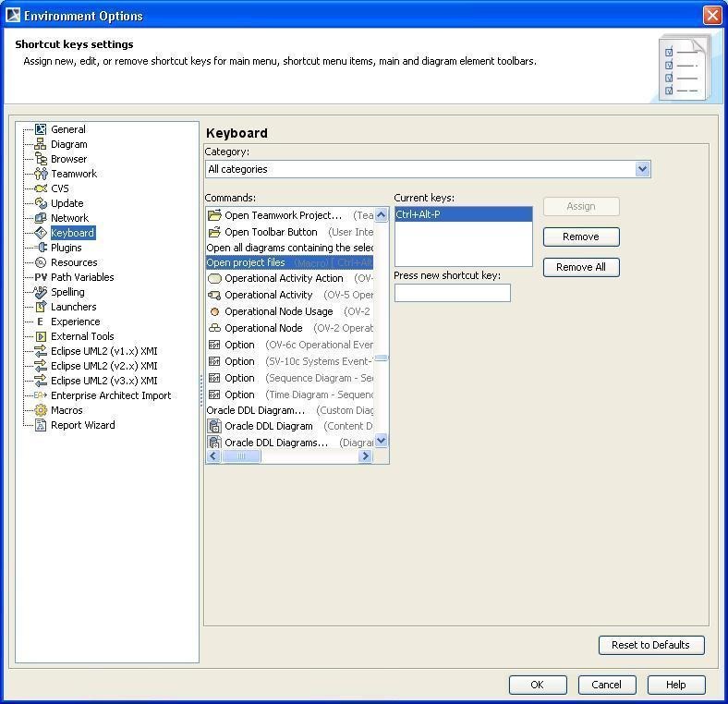Click the Report Wizard document icon
The width and height of the screenshot is (728, 704).
point(41,425)
